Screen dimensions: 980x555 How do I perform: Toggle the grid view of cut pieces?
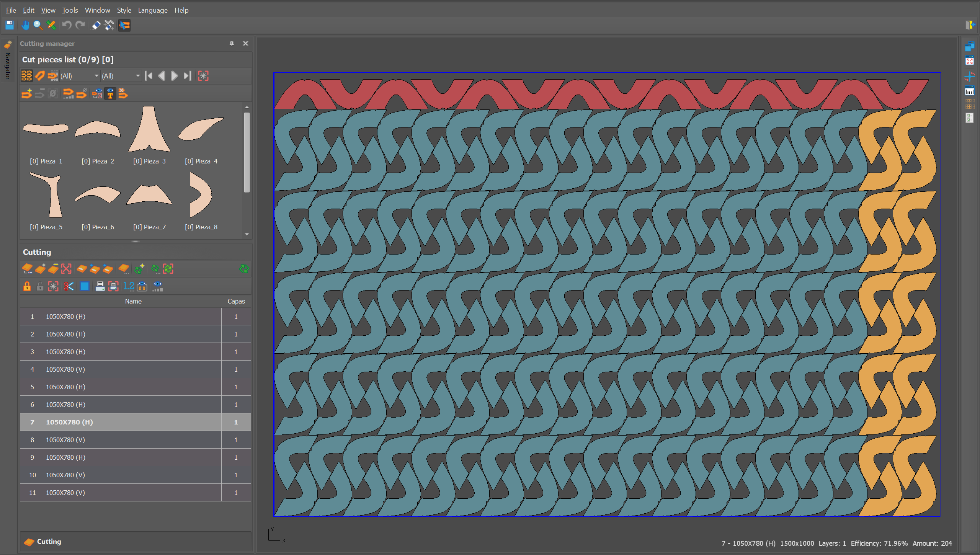pos(26,76)
